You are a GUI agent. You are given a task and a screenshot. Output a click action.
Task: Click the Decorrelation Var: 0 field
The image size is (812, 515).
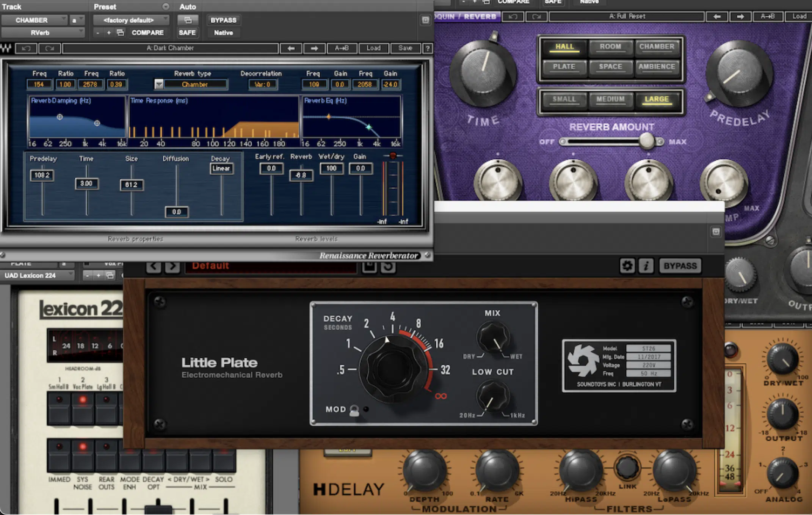click(x=262, y=85)
